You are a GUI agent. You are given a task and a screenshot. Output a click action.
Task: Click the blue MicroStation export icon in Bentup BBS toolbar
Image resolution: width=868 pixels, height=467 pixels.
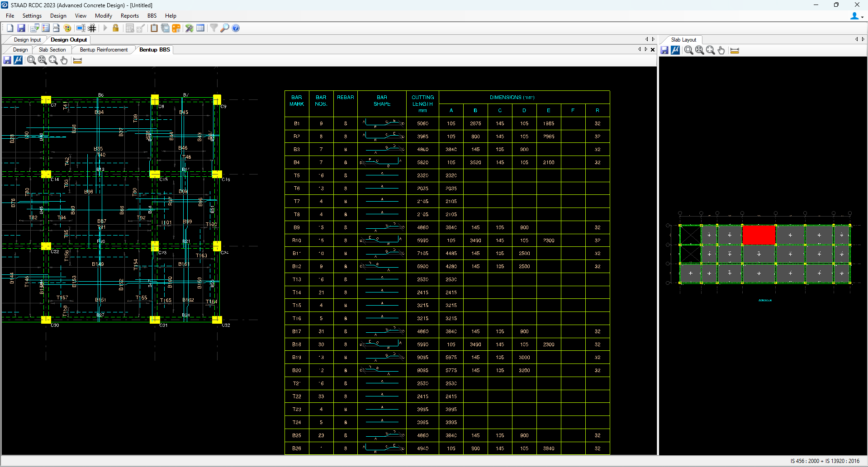pyautogui.click(x=18, y=60)
